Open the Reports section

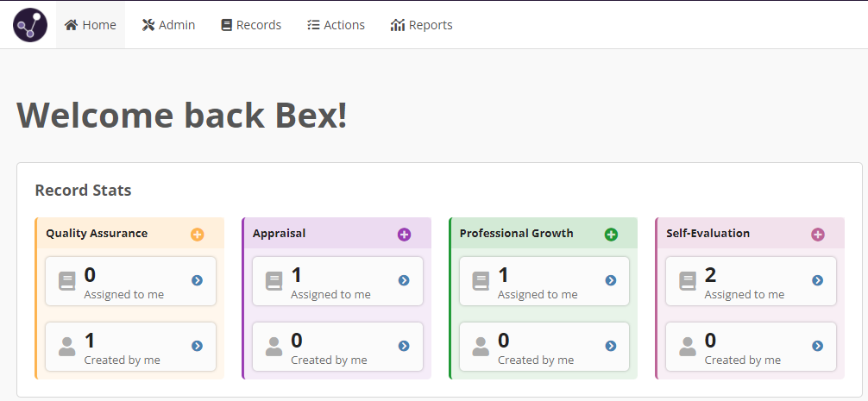(x=421, y=25)
